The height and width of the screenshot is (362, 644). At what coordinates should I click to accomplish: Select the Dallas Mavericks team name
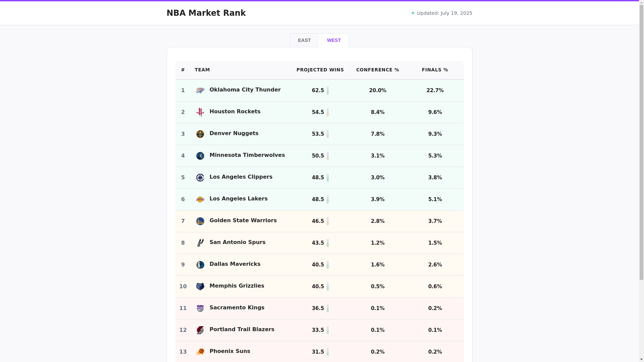(x=235, y=264)
